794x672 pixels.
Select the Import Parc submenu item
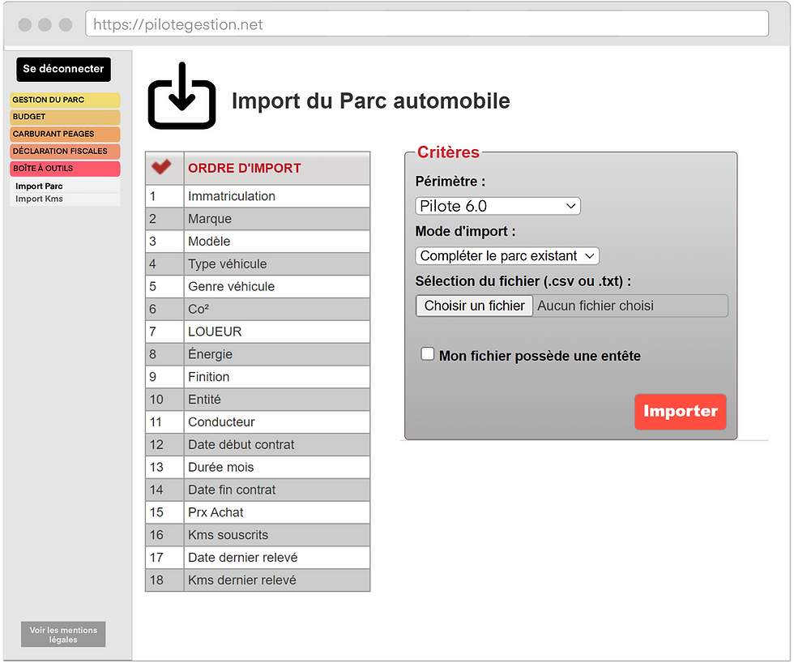[39, 186]
